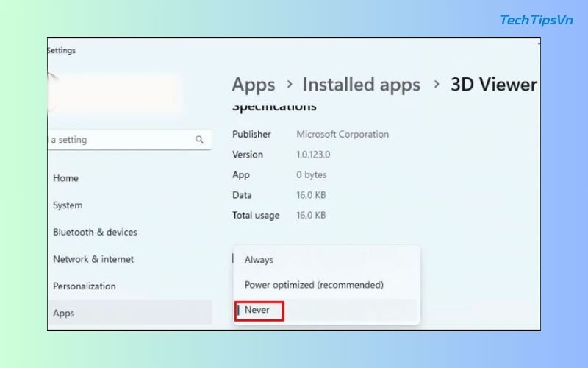Click the App size 0 bytes value

coord(311,175)
